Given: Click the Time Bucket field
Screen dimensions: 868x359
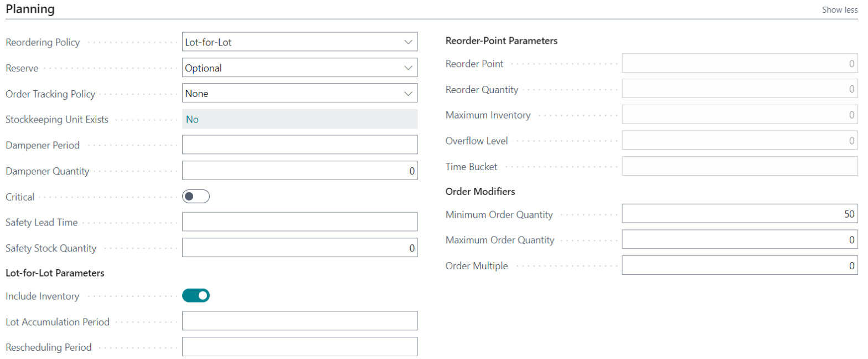Looking at the screenshot, I should [738, 166].
